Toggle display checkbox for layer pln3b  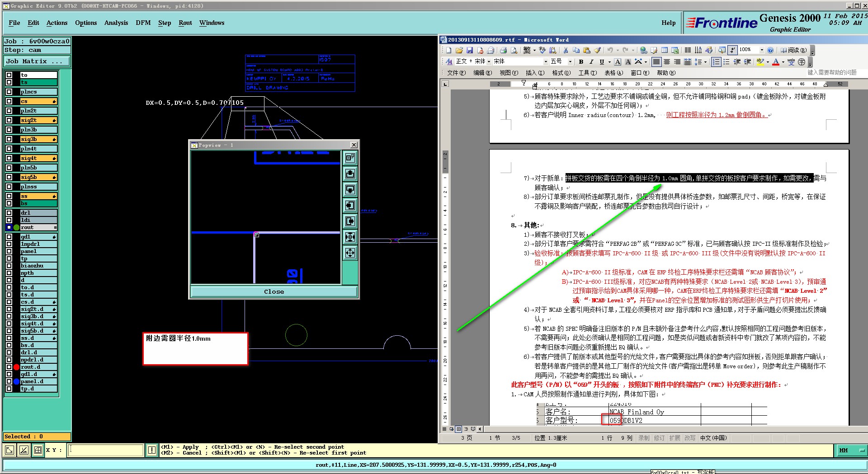[9, 130]
